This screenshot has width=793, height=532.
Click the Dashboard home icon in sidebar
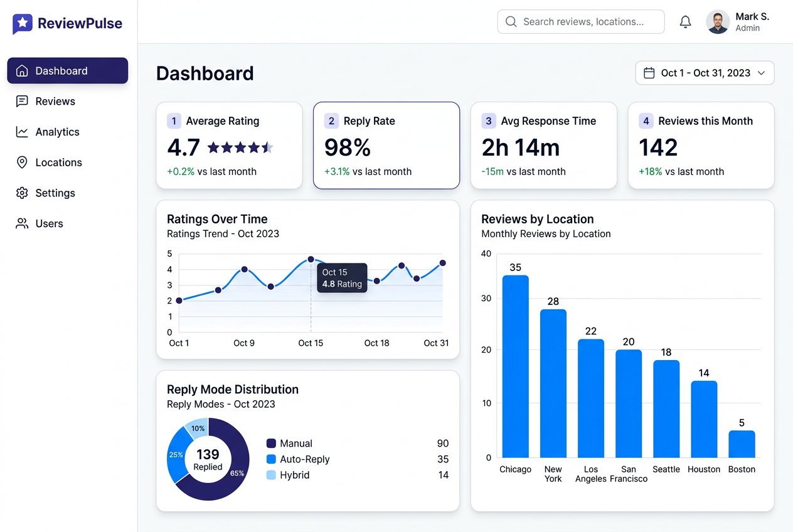[22, 71]
